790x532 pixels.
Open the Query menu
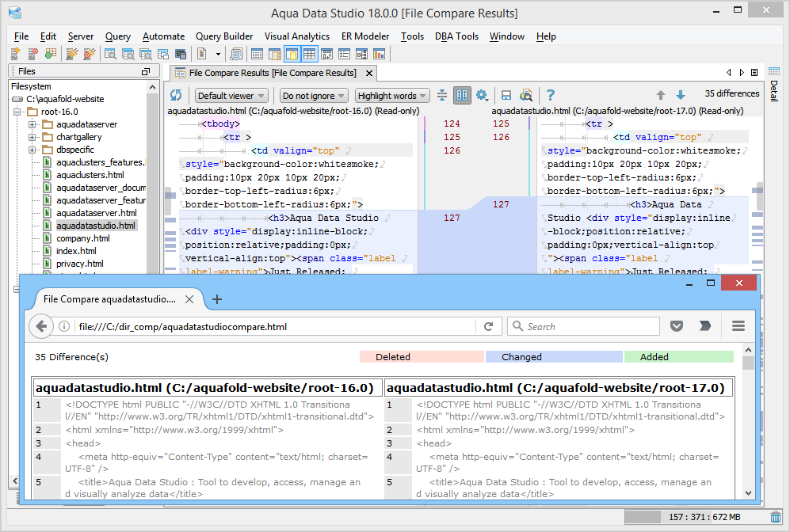tap(117, 36)
